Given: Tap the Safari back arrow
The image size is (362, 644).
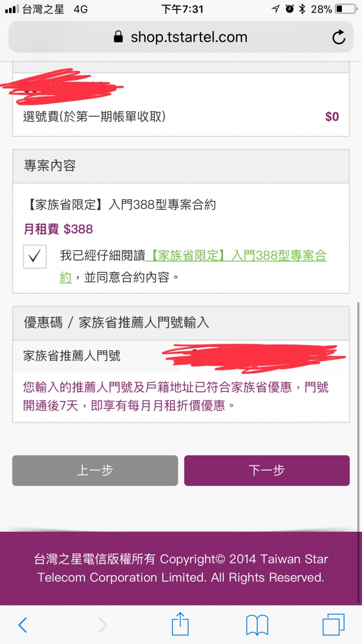Looking at the screenshot, I should click(23, 625).
